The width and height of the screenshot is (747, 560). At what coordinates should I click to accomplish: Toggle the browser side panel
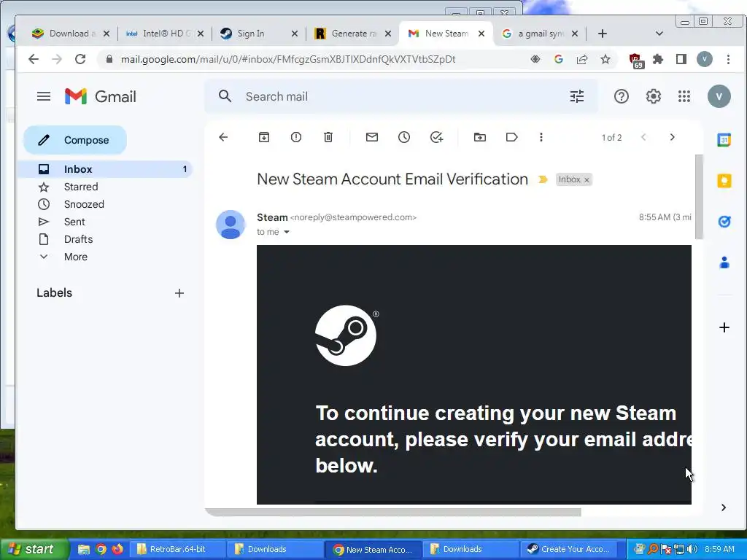681,60
